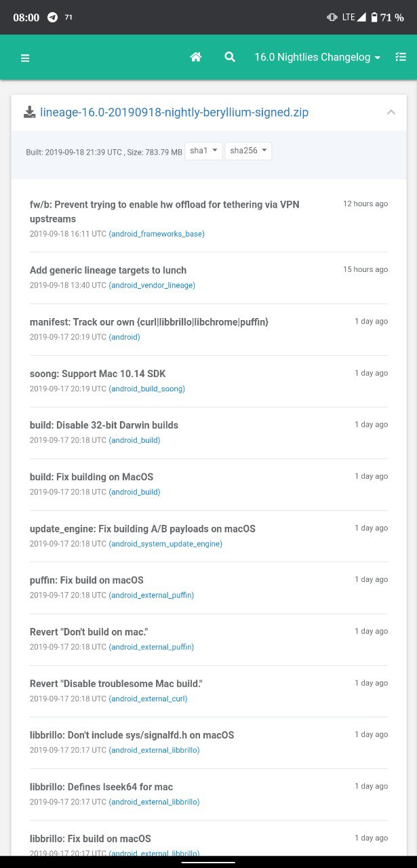Open android_frameworks_base repository link
Screen dimensions: 417x868
click(157, 234)
